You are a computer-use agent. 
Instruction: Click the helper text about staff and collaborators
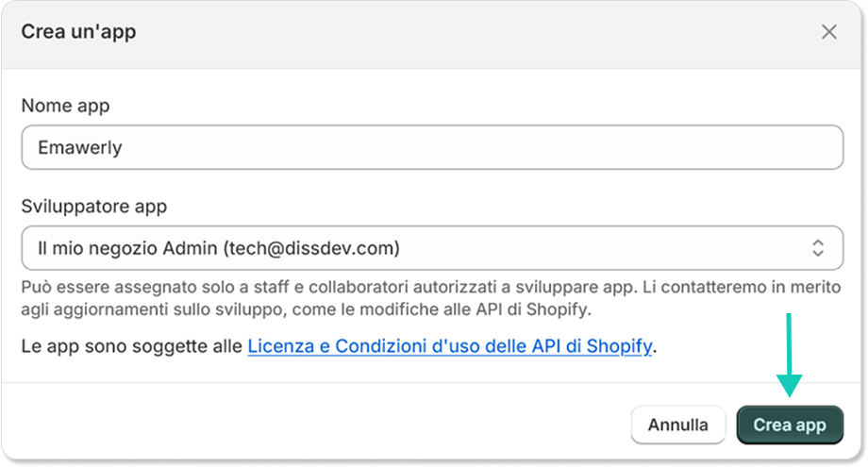click(x=415, y=287)
